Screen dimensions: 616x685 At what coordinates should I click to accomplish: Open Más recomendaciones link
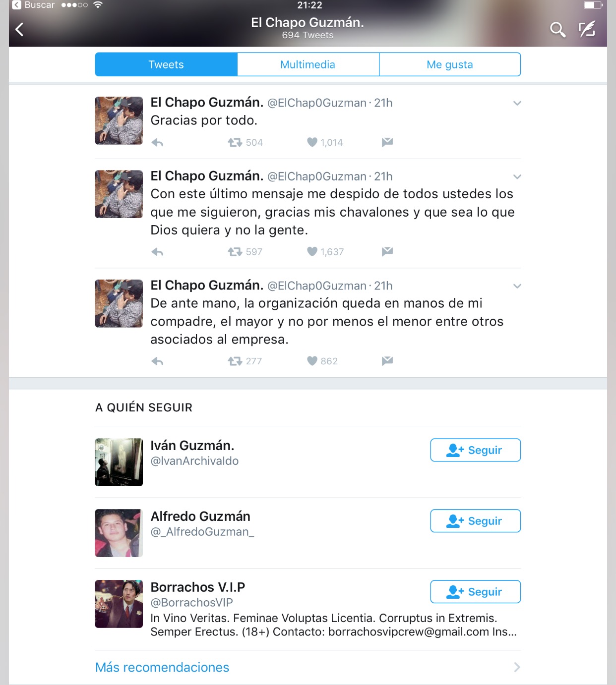(162, 668)
